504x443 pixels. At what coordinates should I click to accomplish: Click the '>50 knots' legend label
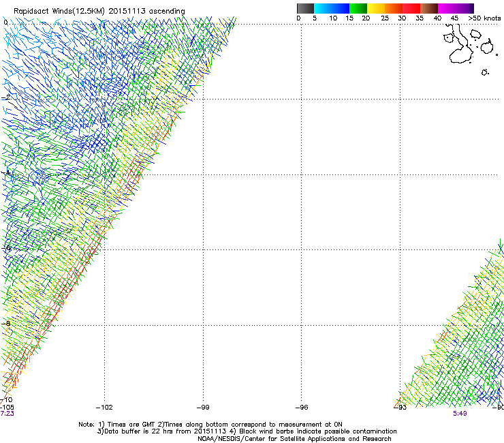[484, 18]
